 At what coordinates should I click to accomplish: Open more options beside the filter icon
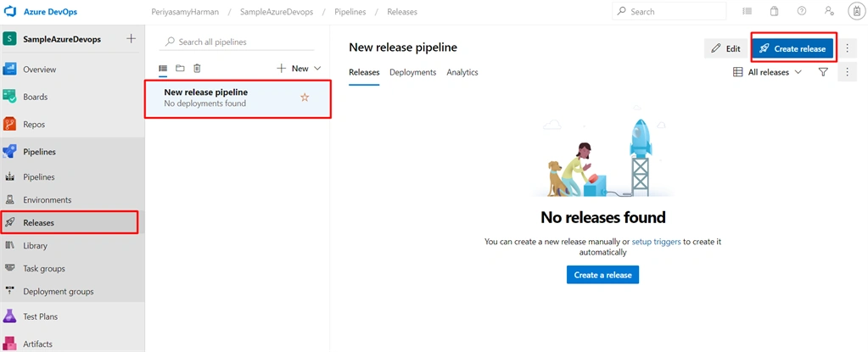848,72
